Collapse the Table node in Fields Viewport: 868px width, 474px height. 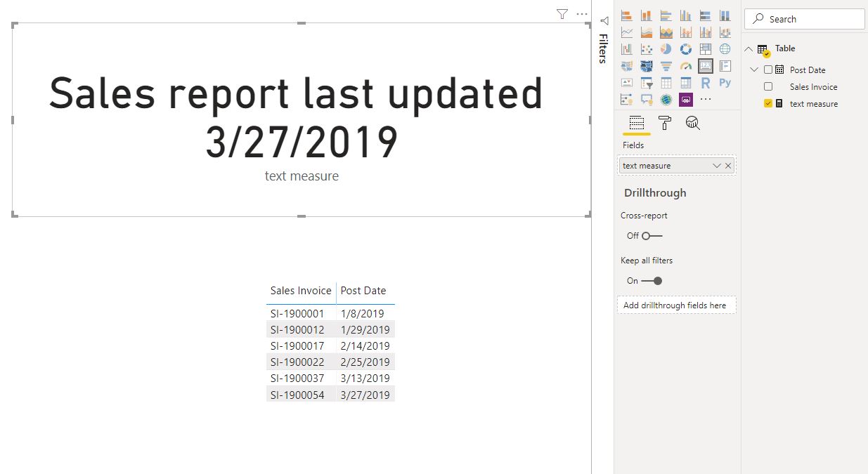(x=749, y=49)
